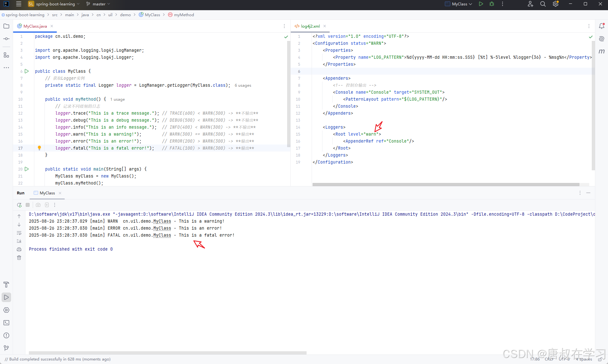Image resolution: width=608 pixels, height=364 pixels.
Task: Open more run actions menu in title bar
Action: point(503,4)
